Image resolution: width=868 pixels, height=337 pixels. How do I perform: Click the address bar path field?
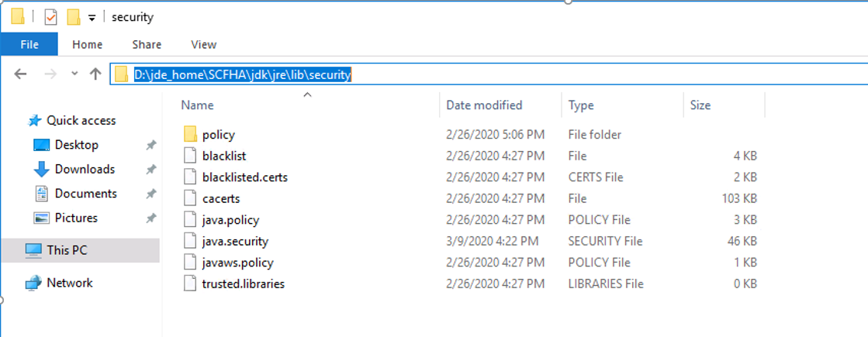pos(489,74)
